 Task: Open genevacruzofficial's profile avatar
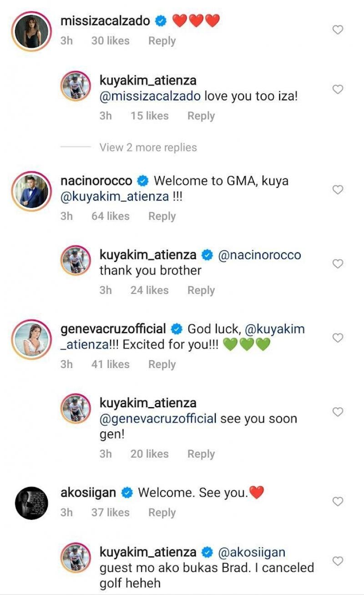click(32, 339)
